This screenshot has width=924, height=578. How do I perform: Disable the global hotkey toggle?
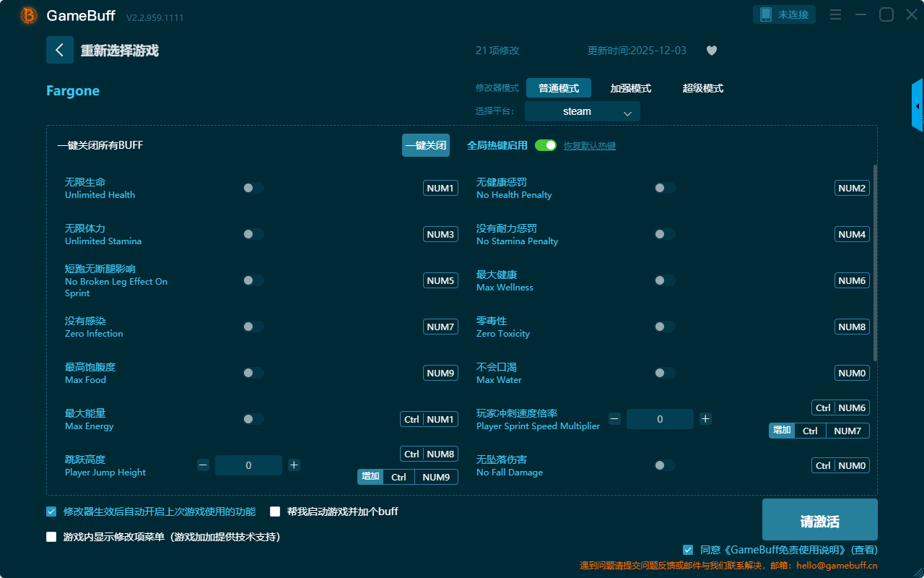[546, 145]
